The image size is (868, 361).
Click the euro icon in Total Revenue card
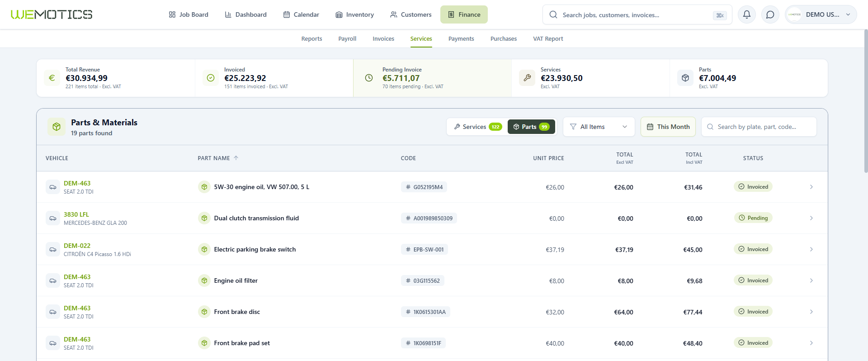pyautogui.click(x=52, y=78)
